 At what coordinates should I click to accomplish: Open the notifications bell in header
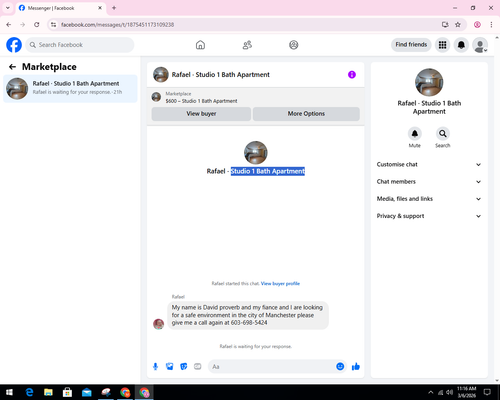[x=461, y=45]
